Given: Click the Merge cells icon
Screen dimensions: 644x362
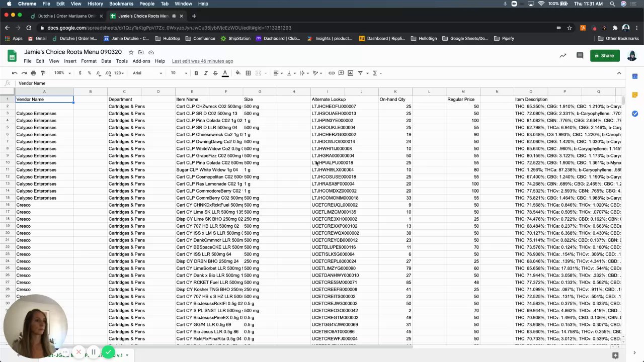Looking at the screenshot, I should tap(258, 73).
